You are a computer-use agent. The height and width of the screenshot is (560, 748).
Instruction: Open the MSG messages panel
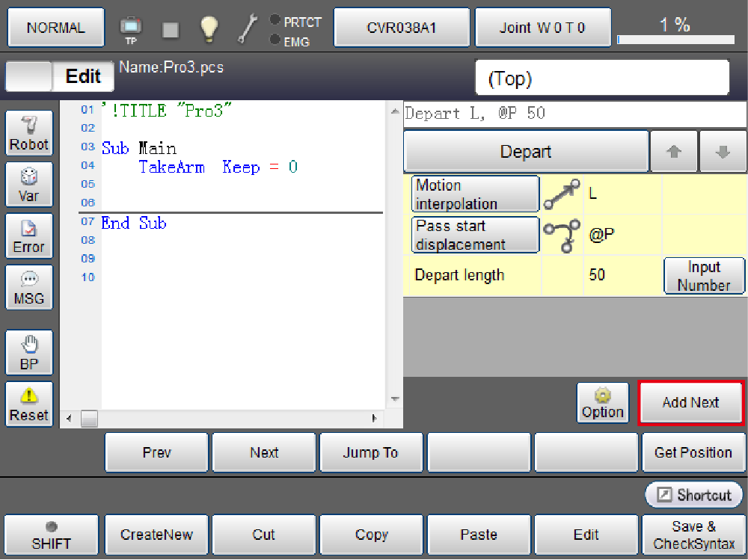(x=29, y=287)
